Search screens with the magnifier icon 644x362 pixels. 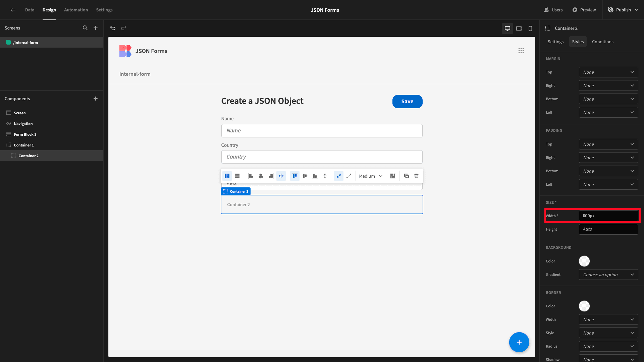tap(85, 28)
